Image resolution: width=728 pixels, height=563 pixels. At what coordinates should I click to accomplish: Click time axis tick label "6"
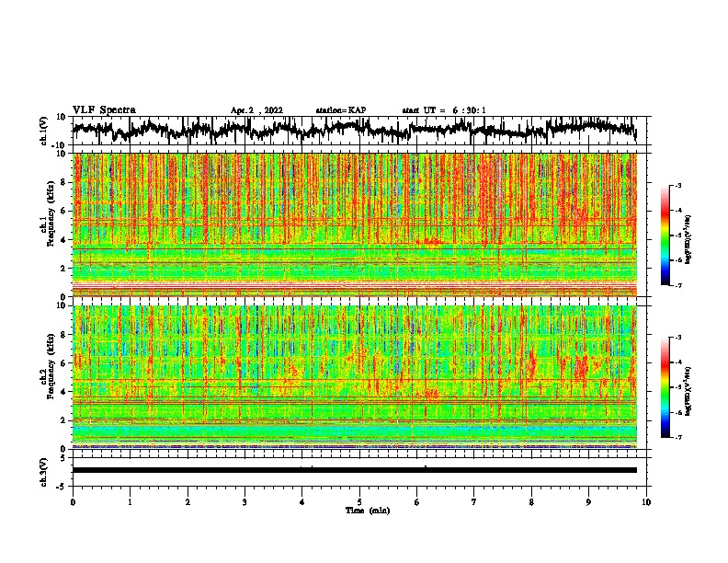pos(416,502)
